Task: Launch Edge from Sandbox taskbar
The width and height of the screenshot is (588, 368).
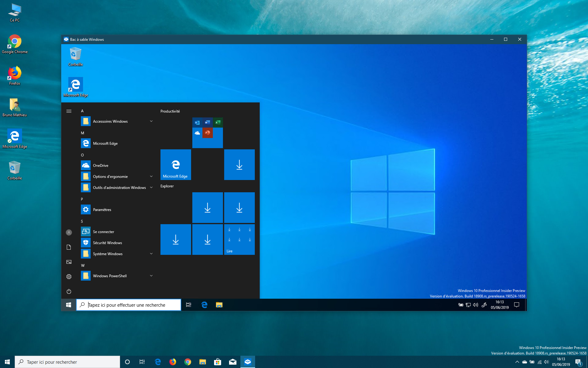Action: [204, 305]
